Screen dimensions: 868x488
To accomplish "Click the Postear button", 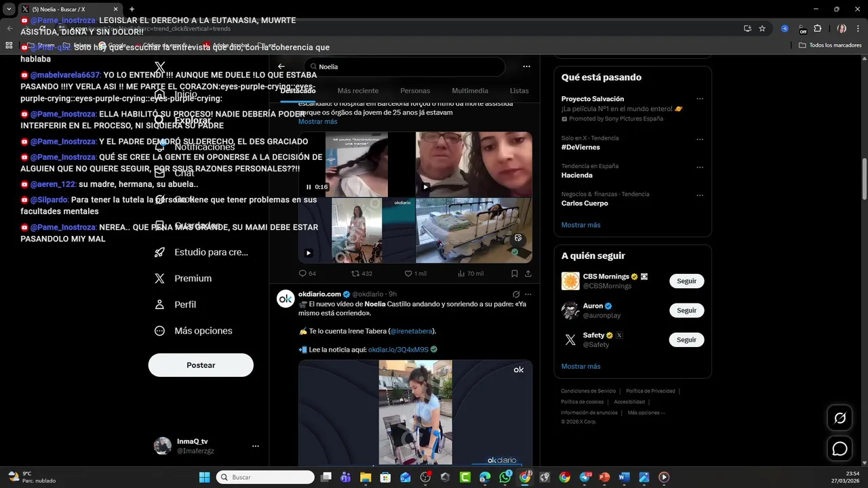I will pos(201,365).
